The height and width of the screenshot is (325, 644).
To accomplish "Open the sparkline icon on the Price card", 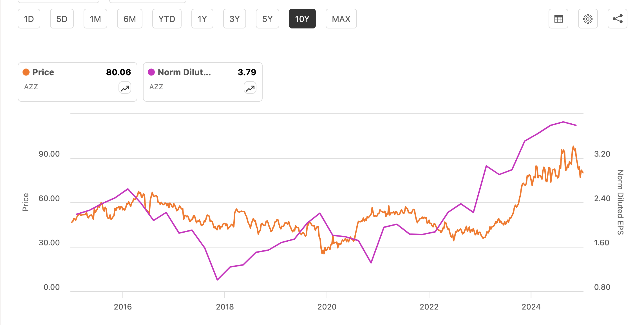I will [125, 88].
